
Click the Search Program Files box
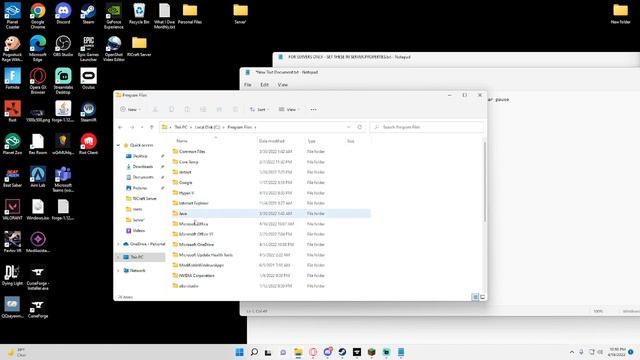(427, 127)
